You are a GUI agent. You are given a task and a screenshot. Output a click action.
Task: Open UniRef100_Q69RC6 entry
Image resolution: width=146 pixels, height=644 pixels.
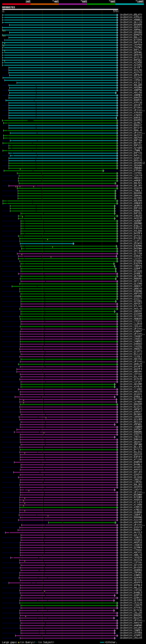(131, 206)
